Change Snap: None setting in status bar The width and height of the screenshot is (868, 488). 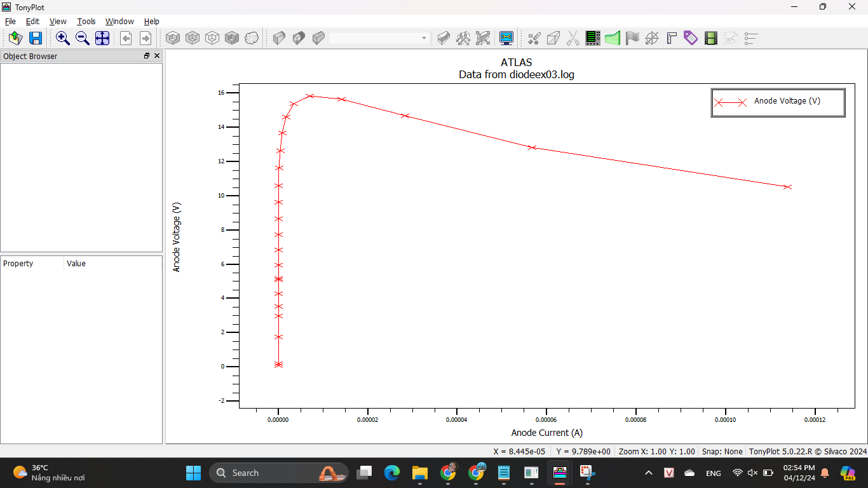coord(722,451)
